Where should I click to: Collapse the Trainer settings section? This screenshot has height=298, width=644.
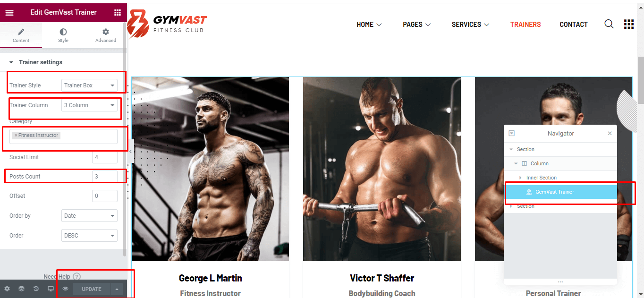tap(11, 62)
